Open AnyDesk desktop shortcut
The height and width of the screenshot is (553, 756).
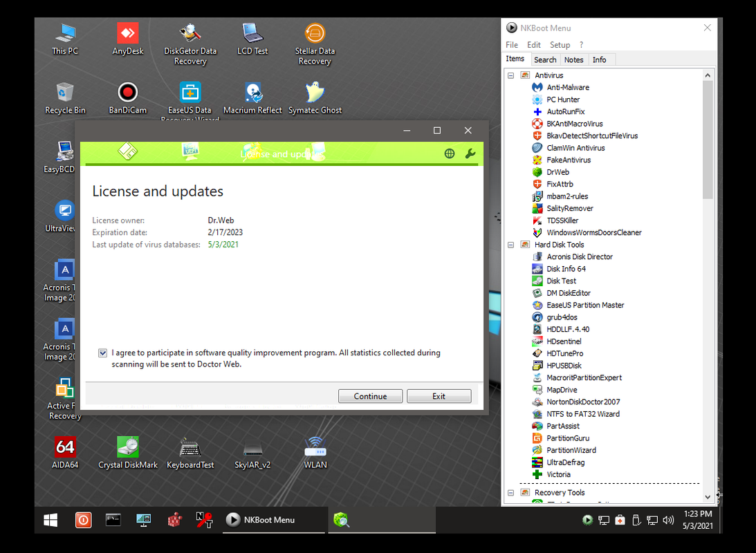point(128,39)
